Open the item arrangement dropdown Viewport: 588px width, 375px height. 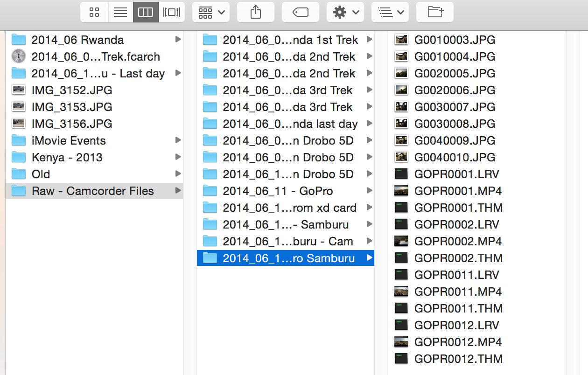click(x=211, y=13)
